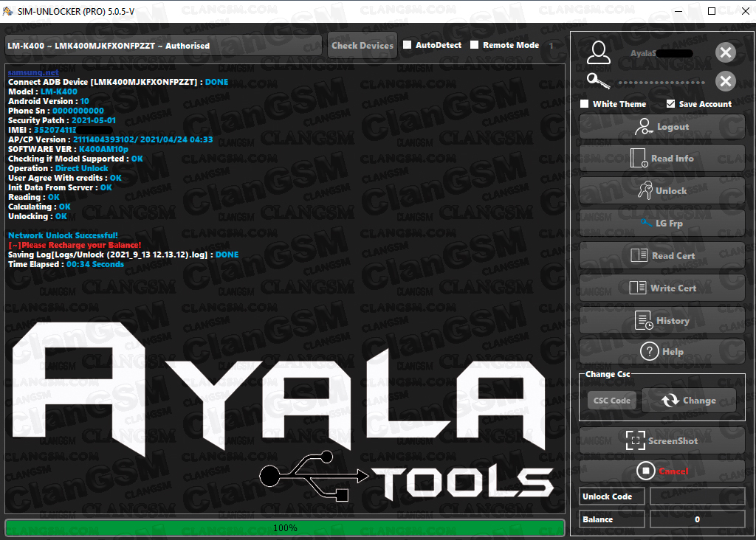The image size is (756, 540).
Task: Click the Write Cert button
Action: tap(662, 288)
